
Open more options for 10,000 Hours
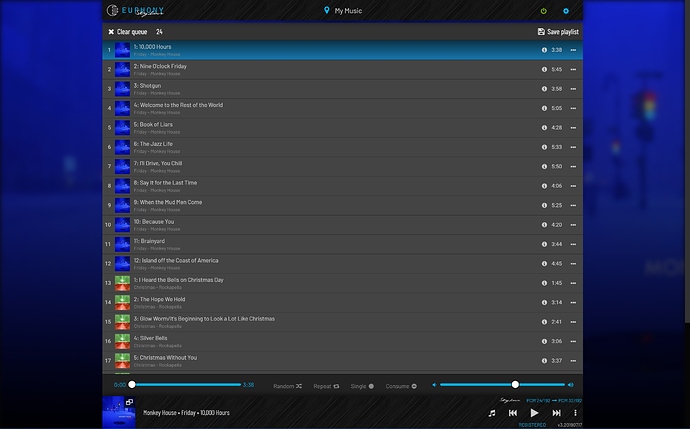[x=573, y=50]
